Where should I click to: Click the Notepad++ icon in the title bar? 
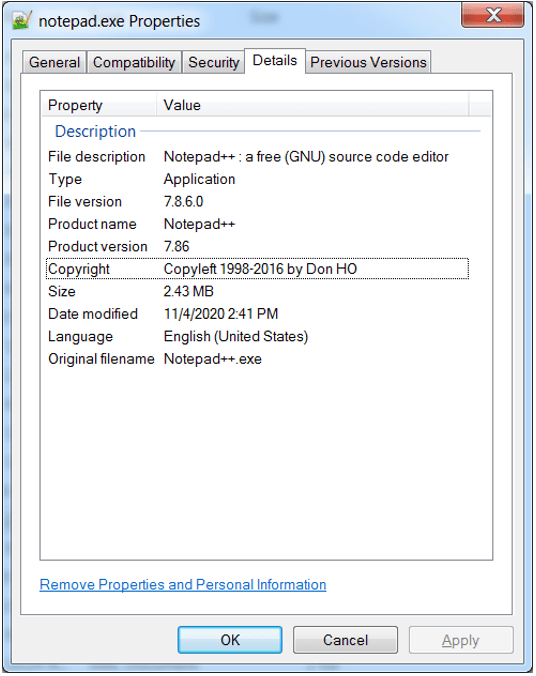tap(22, 20)
